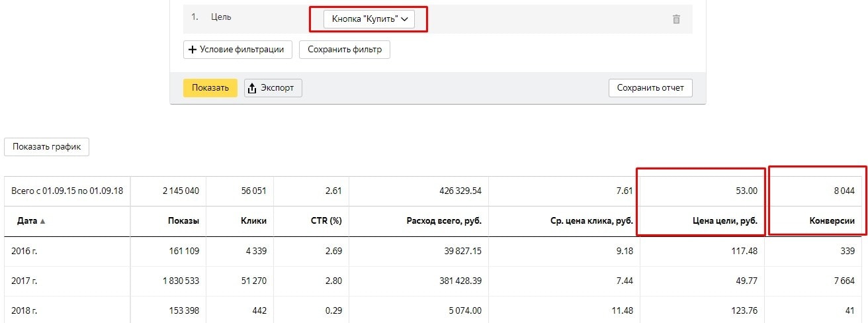Select the 2018 г. row date cell

pyautogui.click(x=24, y=310)
